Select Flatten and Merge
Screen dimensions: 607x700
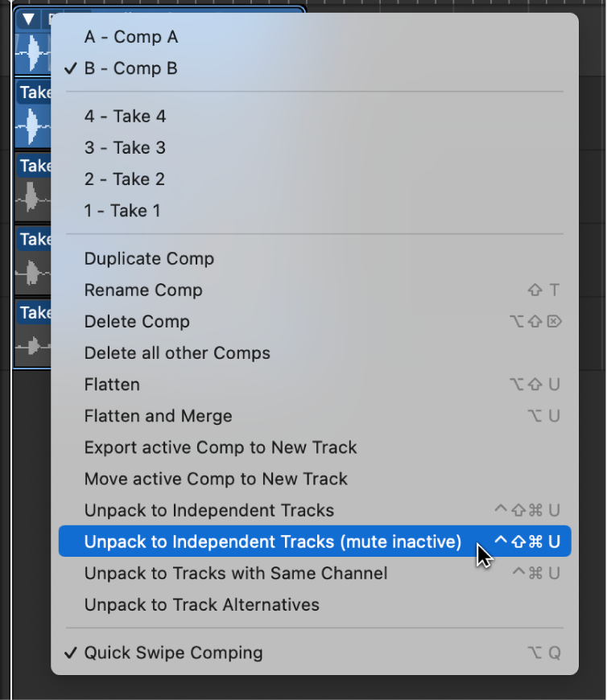[x=158, y=416]
